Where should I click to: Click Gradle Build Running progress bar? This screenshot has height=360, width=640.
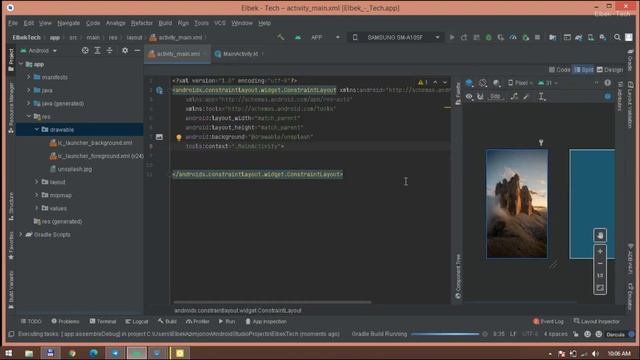[x=445, y=334]
